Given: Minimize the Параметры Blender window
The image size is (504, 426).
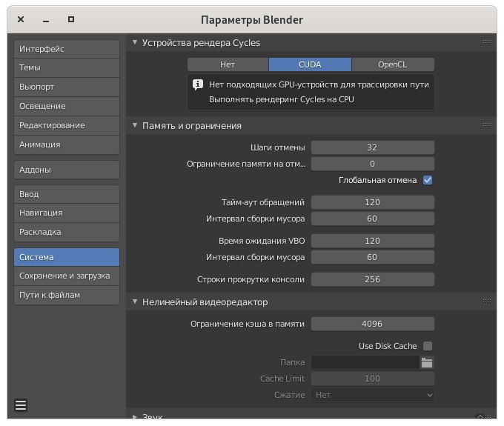Looking at the screenshot, I should tap(46, 20).
